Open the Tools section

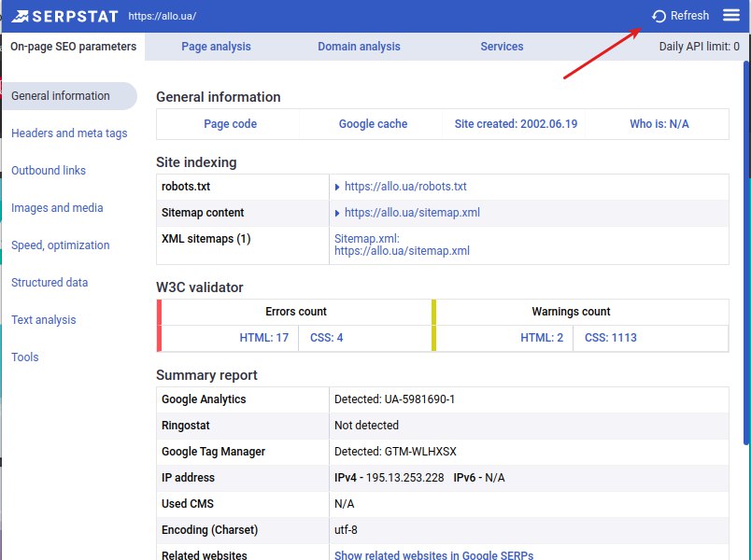[25, 357]
